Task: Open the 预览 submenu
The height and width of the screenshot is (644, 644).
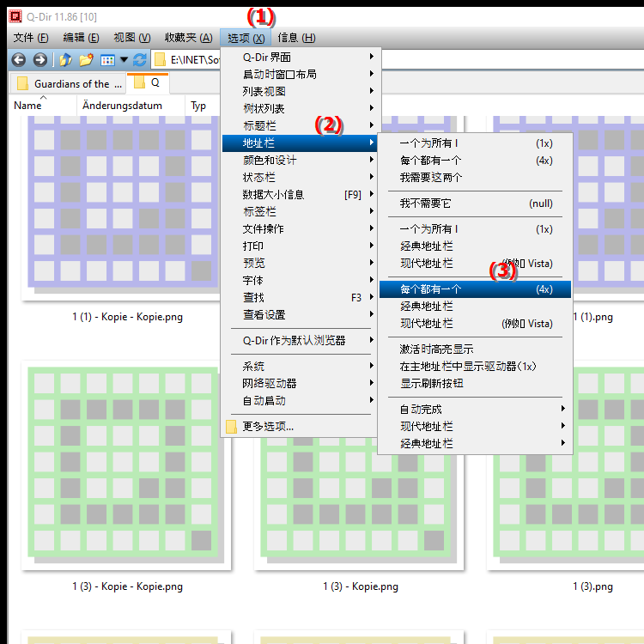Action: (301, 263)
